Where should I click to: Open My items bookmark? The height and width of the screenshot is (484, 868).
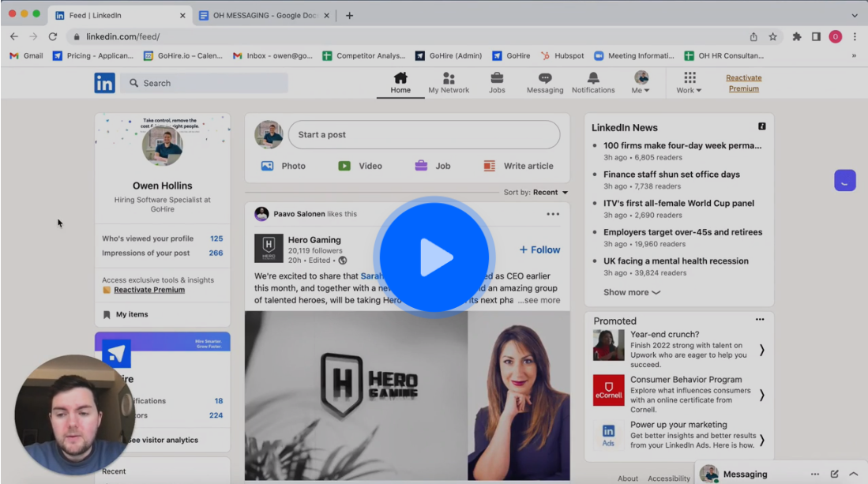point(126,315)
